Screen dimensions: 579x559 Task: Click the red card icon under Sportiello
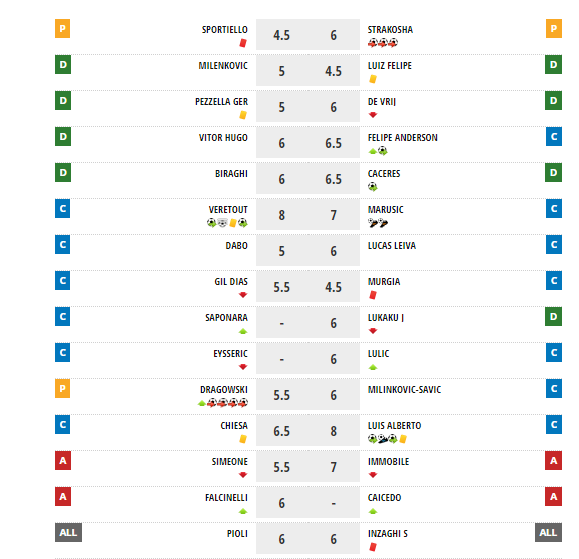click(x=243, y=43)
